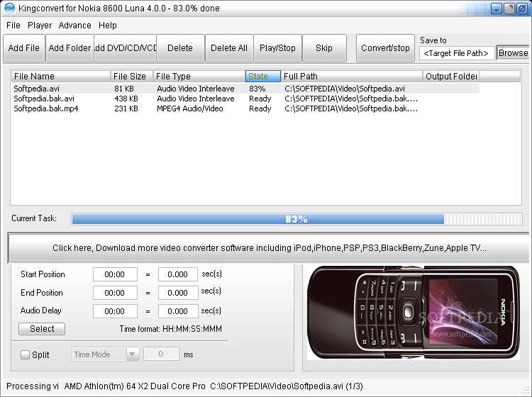
Task: Click the Current Task progress bar
Action: point(297,219)
